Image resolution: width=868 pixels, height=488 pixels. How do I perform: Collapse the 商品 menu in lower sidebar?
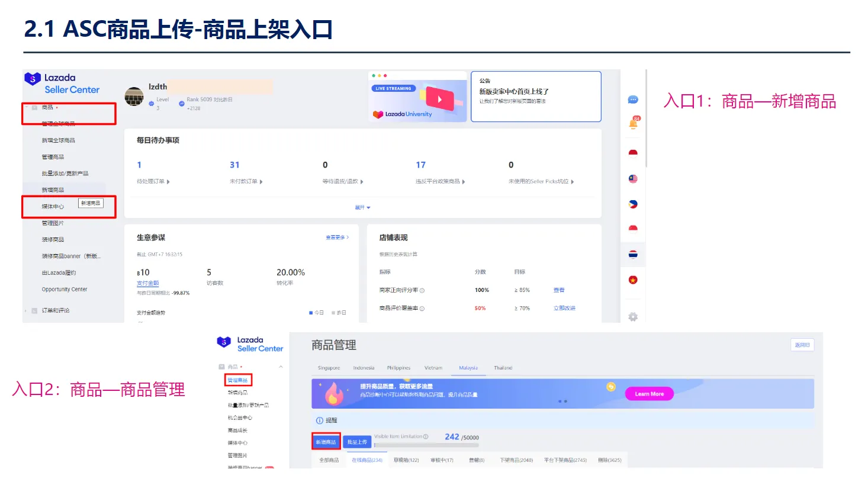pyautogui.click(x=280, y=366)
